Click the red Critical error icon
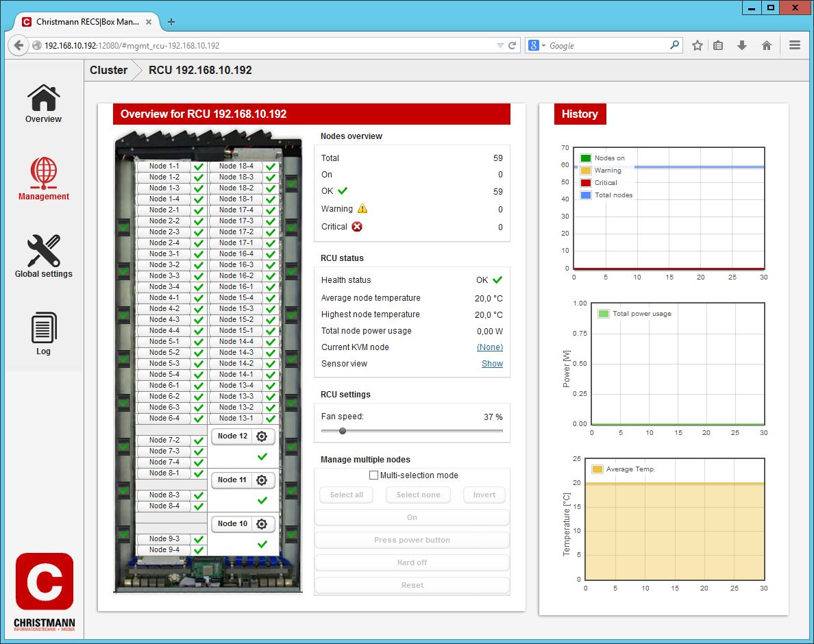Viewport: 814px width, 644px height. [x=357, y=227]
